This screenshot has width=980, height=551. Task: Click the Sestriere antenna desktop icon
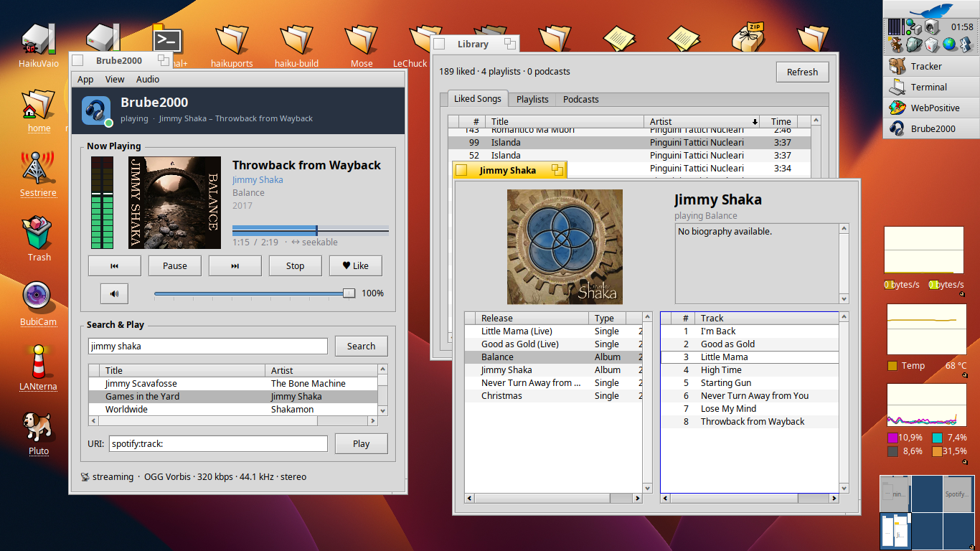(x=38, y=174)
